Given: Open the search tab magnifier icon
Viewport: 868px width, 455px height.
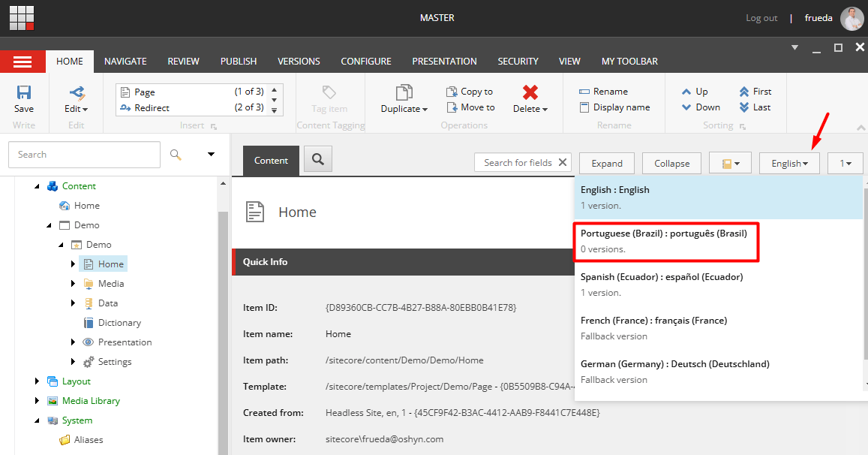Looking at the screenshot, I should 318,160.
